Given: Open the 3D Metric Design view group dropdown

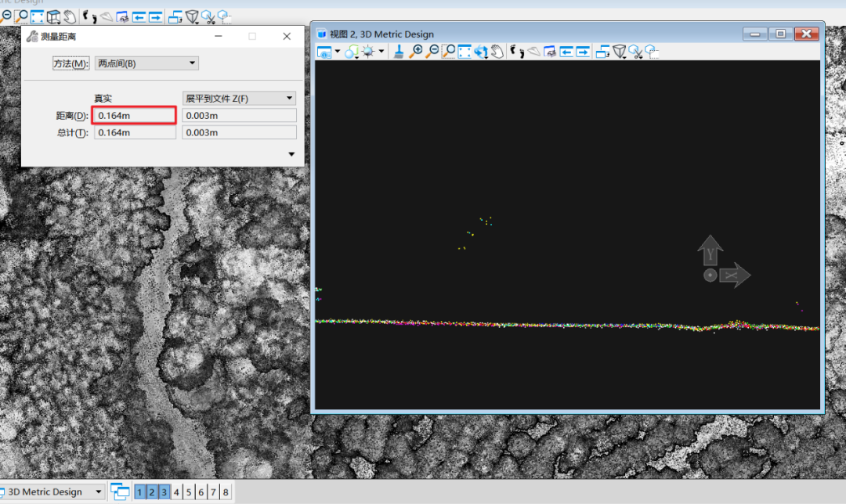Looking at the screenshot, I should click(52, 491).
